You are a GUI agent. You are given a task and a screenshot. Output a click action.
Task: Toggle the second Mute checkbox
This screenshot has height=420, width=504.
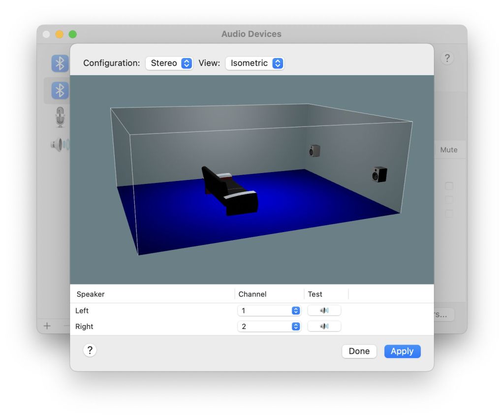click(449, 200)
